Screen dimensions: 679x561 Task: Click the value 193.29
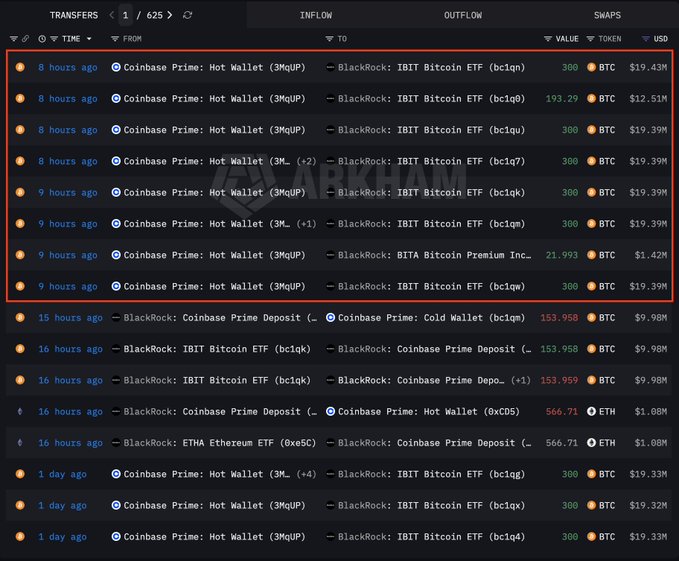click(562, 99)
